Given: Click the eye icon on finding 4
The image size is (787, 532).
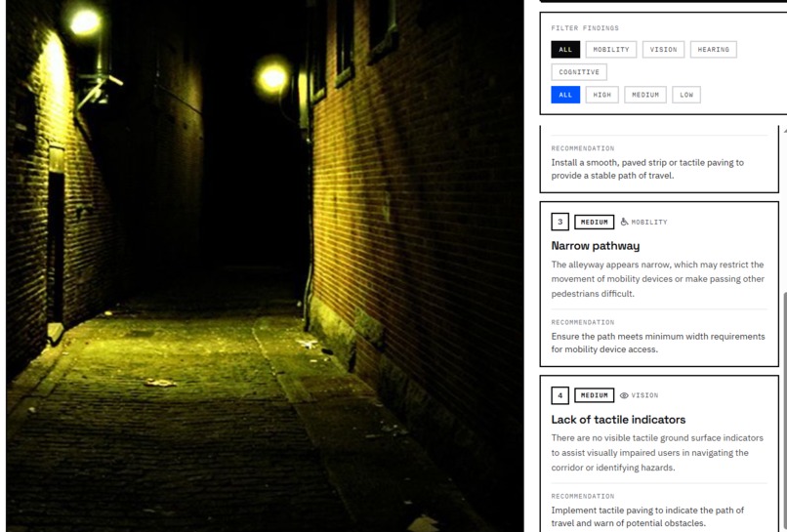Looking at the screenshot, I should point(624,395).
